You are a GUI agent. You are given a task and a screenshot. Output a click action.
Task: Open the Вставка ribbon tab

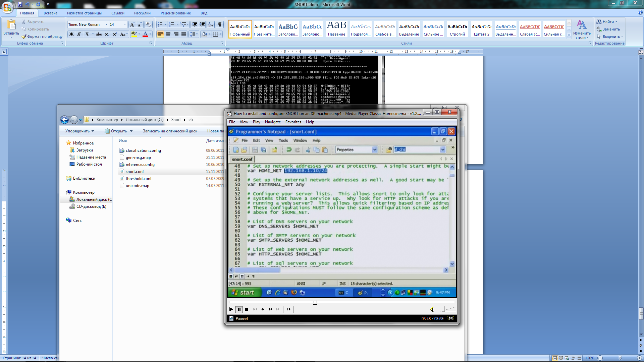pyautogui.click(x=50, y=13)
